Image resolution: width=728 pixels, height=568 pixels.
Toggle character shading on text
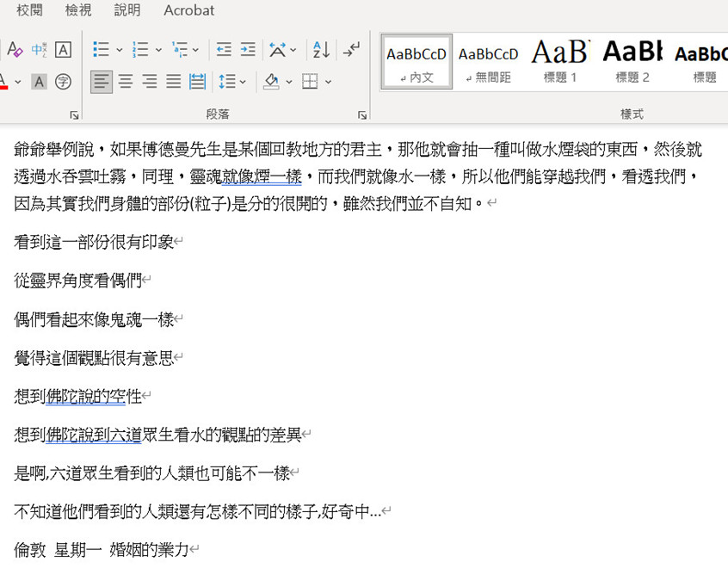(x=39, y=82)
